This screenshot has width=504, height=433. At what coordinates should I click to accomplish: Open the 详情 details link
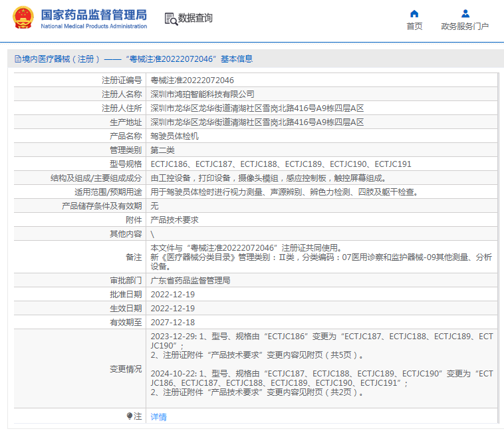[158, 416]
